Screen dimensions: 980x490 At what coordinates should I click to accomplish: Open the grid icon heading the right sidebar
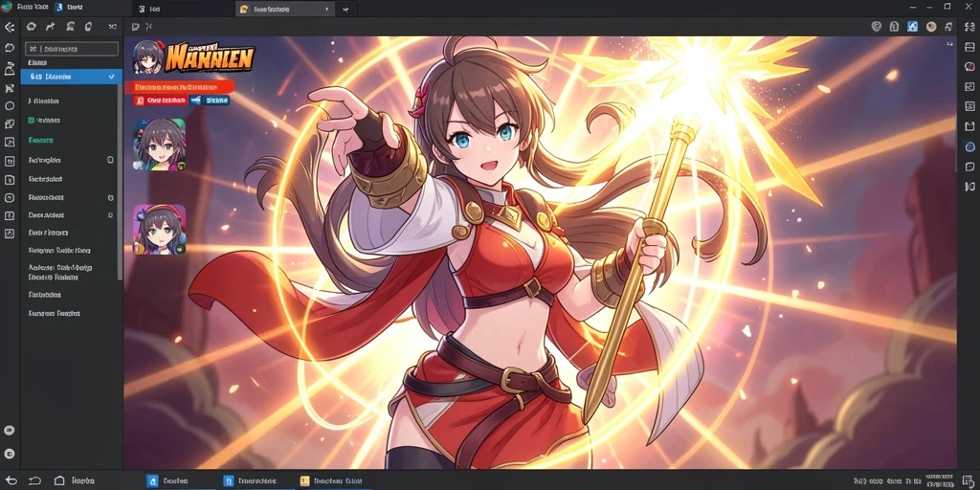pyautogui.click(x=969, y=27)
